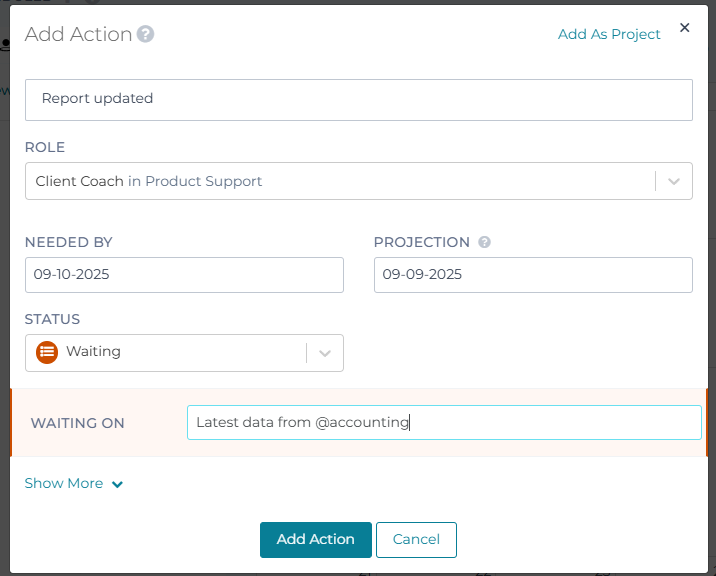Click the STATUS label text
The image size is (716, 576).
click(52, 319)
